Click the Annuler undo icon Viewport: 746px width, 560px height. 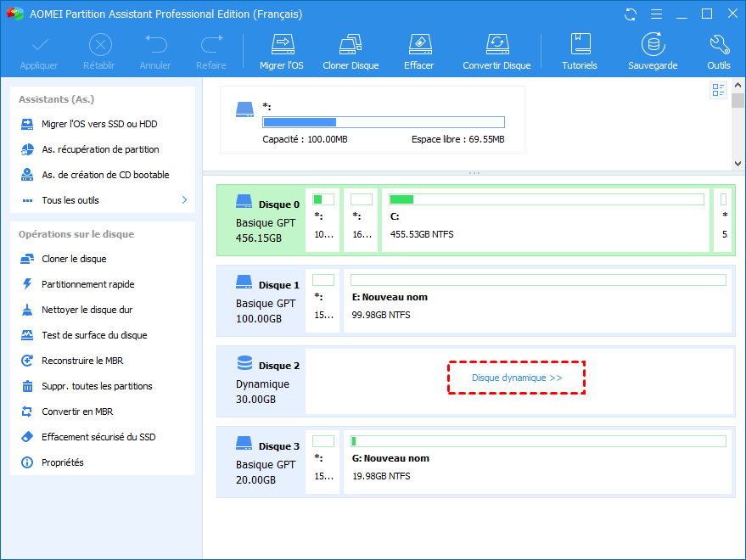155,45
